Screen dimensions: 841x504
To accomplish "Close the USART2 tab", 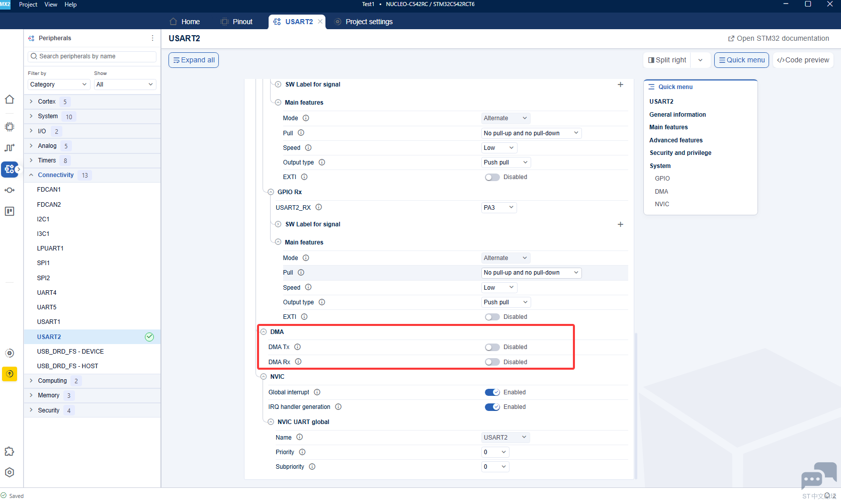I will pos(320,22).
